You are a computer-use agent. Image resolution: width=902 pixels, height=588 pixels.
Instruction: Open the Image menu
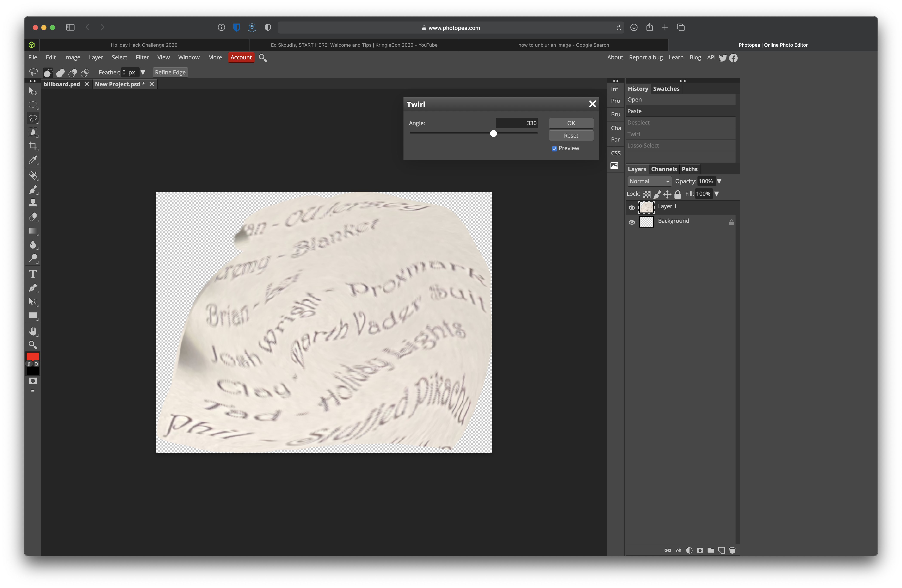click(72, 57)
